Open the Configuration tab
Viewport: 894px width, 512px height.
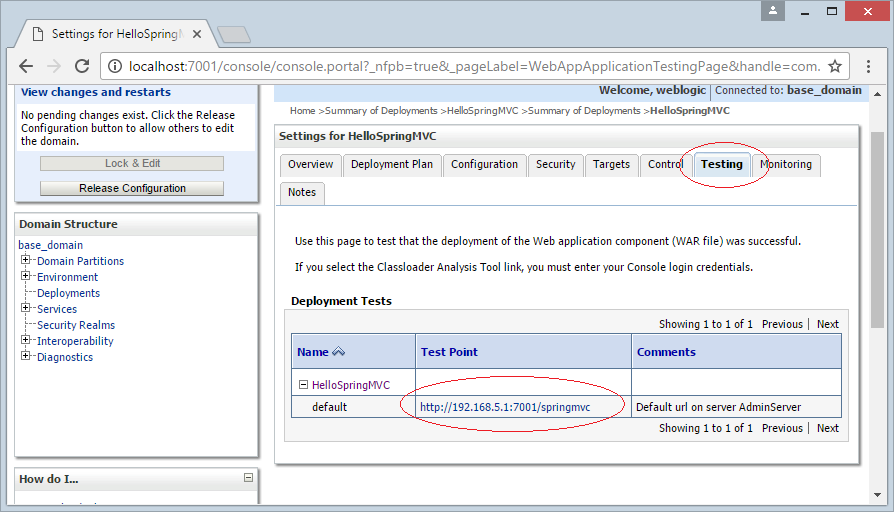coord(485,165)
